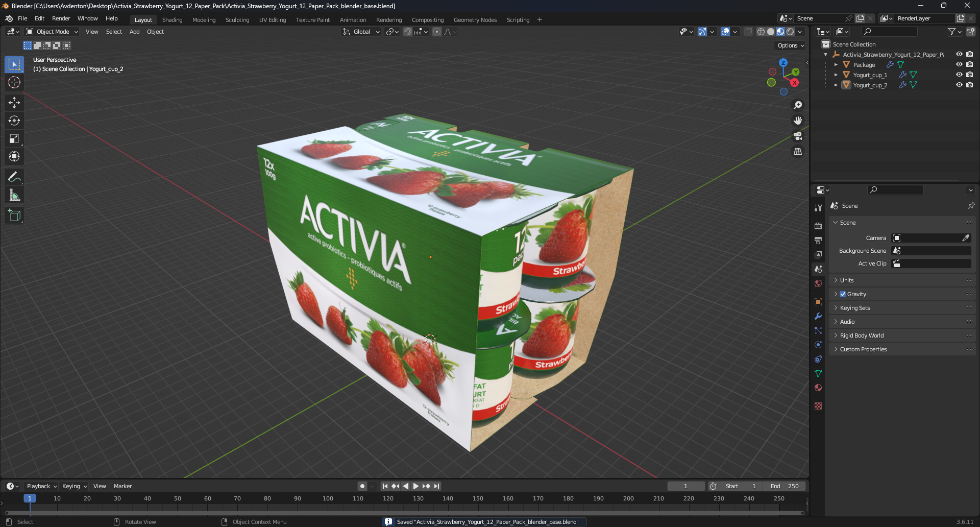Click the End frame 250 field

click(x=785, y=486)
